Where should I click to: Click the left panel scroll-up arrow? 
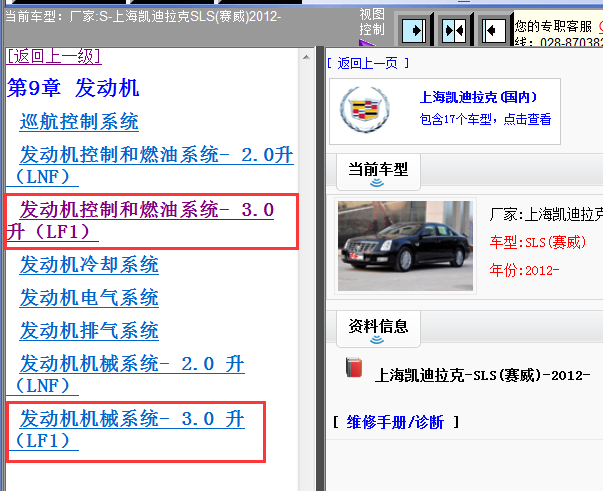(x=306, y=57)
